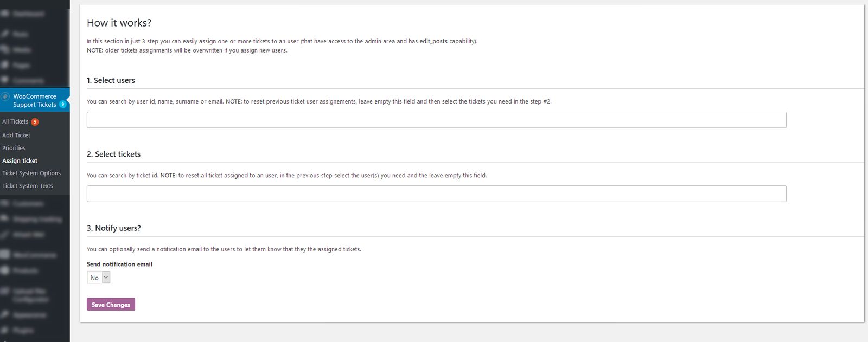Open Priorities submenu item
Image resolution: width=868 pixels, height=342 pixels.
click(14, 148)
